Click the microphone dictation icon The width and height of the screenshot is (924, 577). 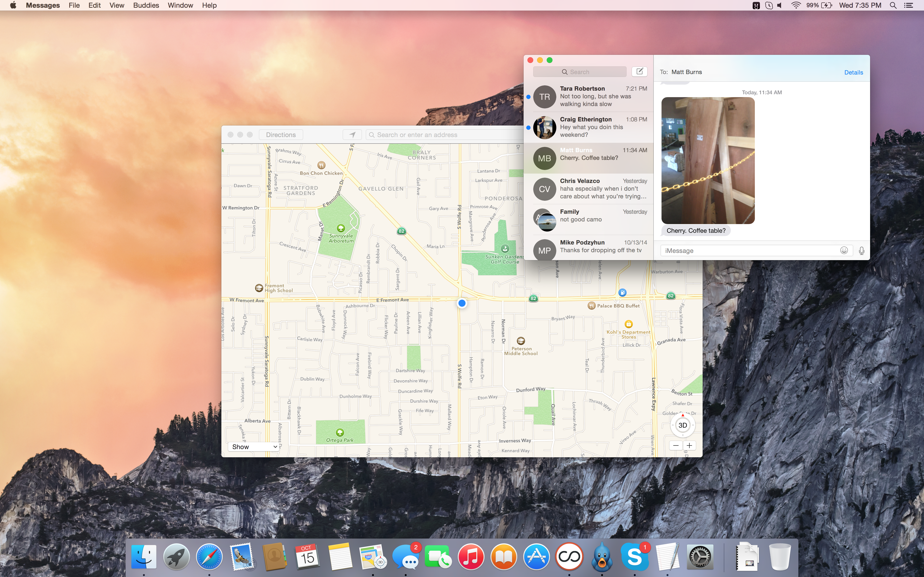pyautogui.click(x=861, y=251)
